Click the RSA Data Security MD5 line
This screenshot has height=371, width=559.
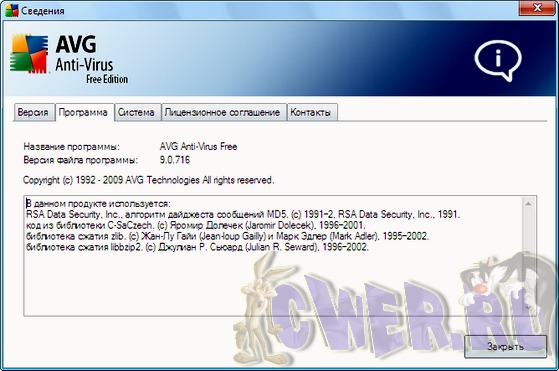pos(243,215)
